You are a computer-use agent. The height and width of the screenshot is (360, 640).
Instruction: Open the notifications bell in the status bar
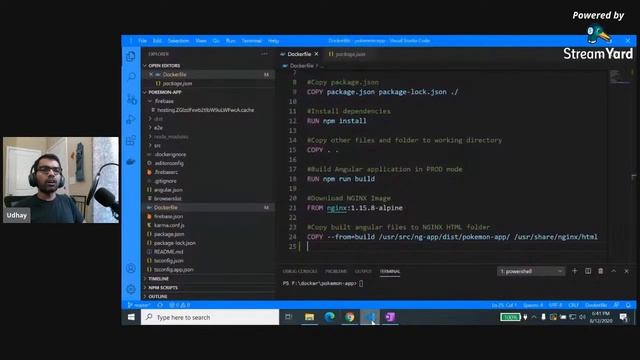pos(629,305)
